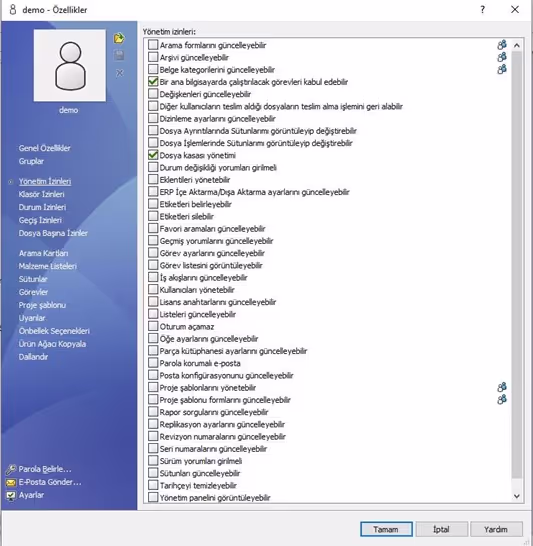Open Genel Özellikler section
The width and height of the screenshot is (533, 546).
(x=45, y=148)
